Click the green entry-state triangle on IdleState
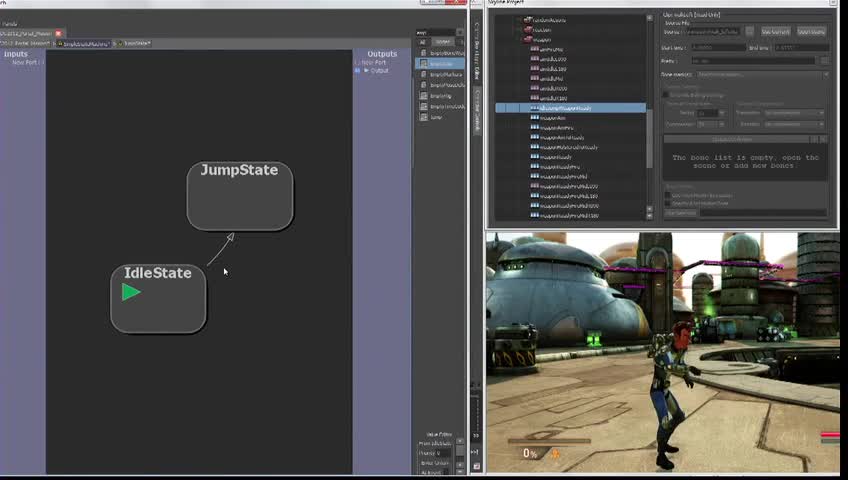 (x=131, y=292)
